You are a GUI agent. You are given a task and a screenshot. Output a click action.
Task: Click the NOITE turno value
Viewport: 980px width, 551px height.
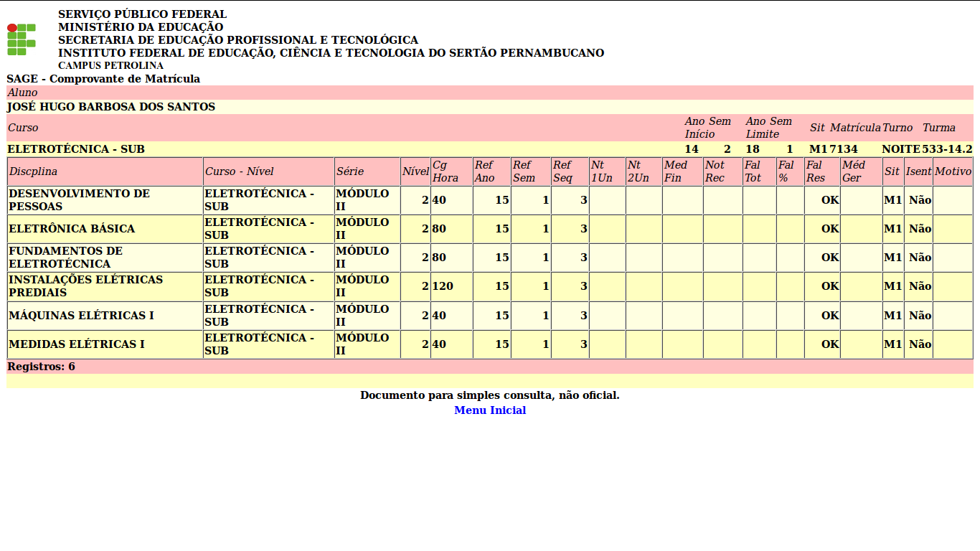pyautogui.click(x=900, y=149)
